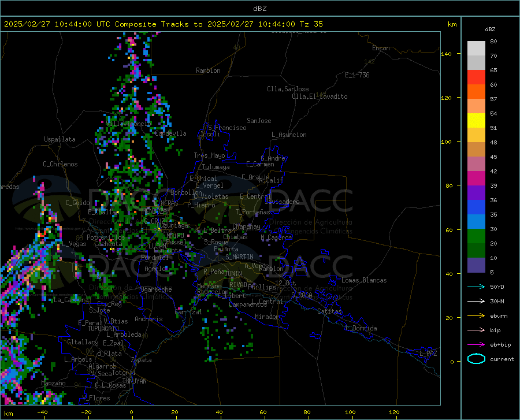The height and width of the screenshot is (420, 520).
Task: Click the '-40' tick on bottom km axis
Action: (x=42, y=412)
